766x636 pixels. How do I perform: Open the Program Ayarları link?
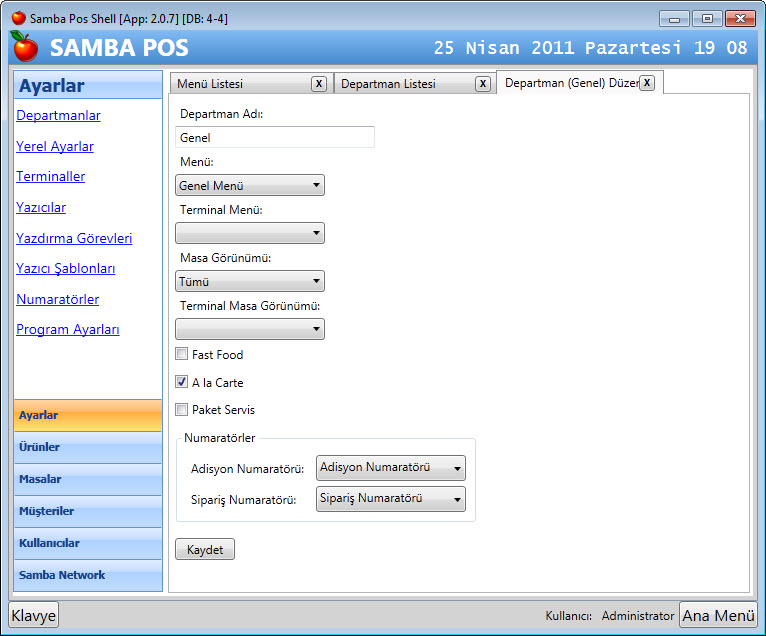pos(68,330)
